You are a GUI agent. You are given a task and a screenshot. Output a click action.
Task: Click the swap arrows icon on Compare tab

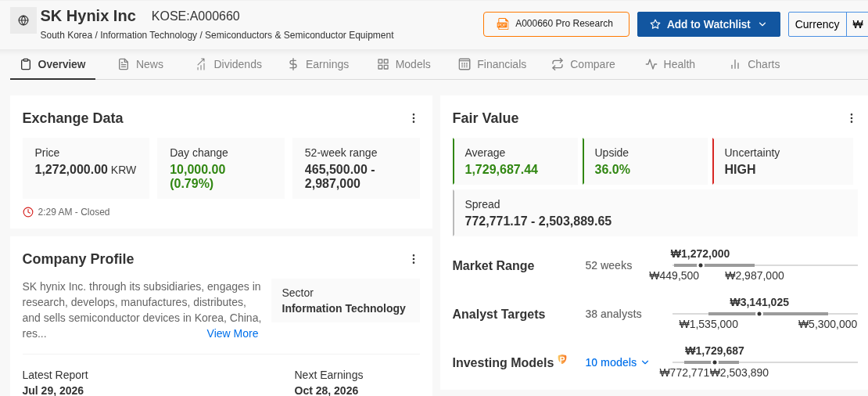pos(558,64)
